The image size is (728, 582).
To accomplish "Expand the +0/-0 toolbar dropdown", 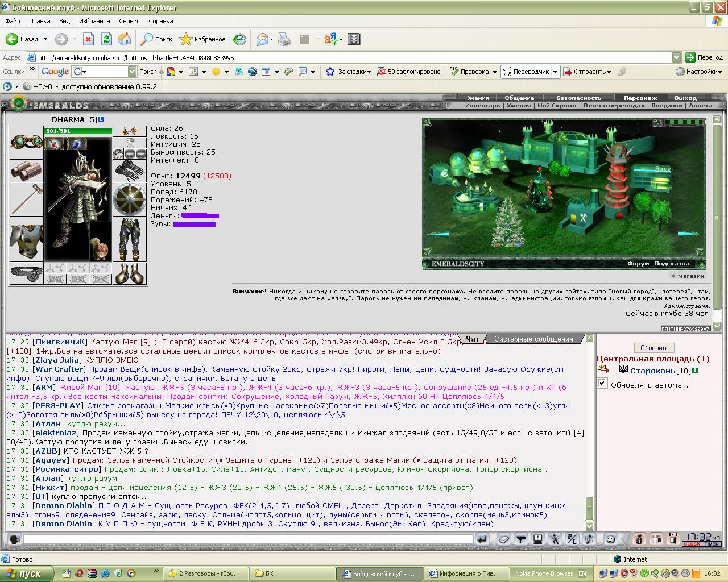I will click(56, 86).
